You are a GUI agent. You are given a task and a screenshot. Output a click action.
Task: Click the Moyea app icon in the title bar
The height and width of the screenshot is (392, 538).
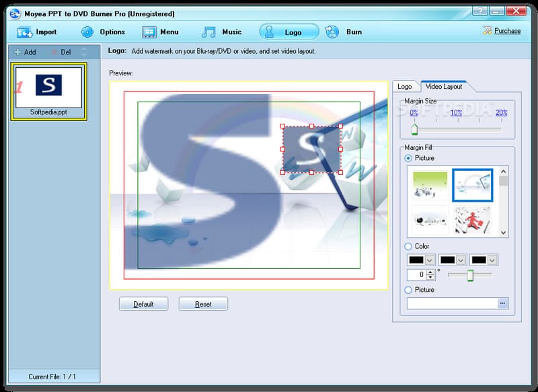click(15, 13)
